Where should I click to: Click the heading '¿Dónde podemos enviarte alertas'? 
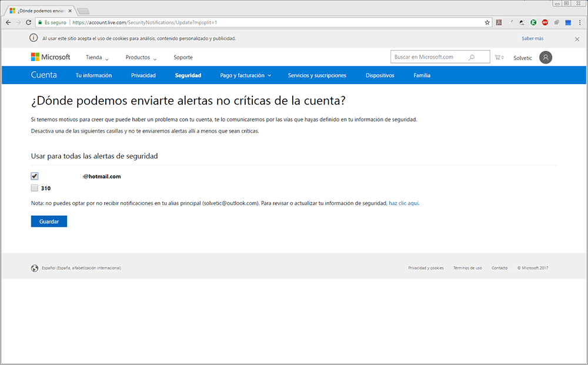pos(188,101)
